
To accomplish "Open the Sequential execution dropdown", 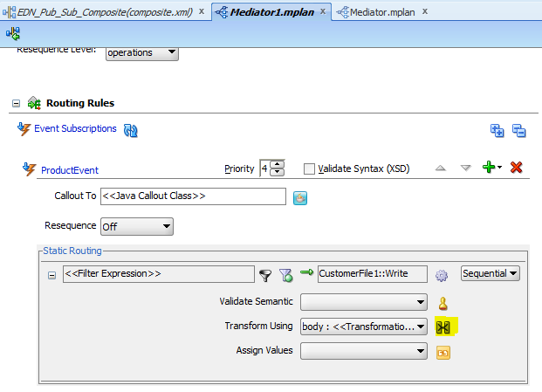I will 491,273.
